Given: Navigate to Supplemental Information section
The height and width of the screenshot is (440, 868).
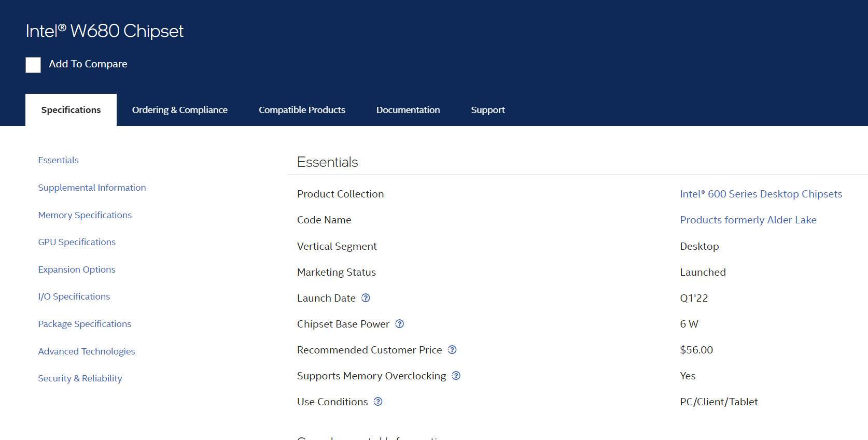Looking at the screenshot, I should [x=92, y=188].
